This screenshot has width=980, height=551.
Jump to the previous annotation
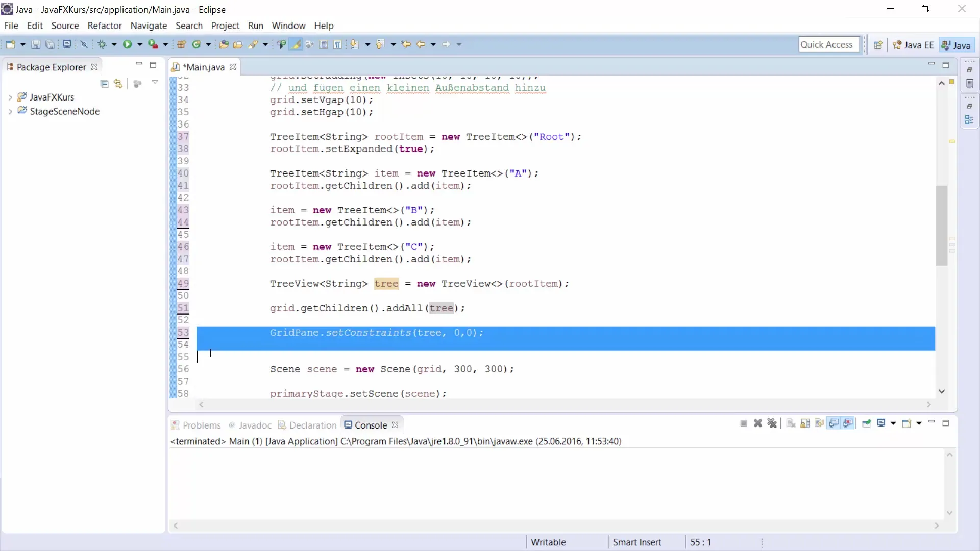tap(379, 44)
